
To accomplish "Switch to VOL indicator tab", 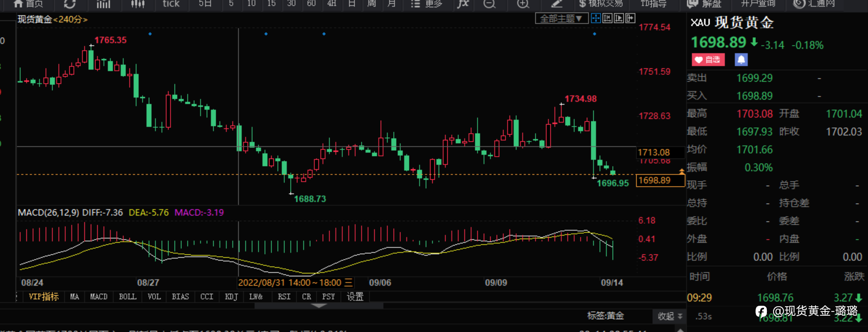I will pyautogui.click(x=154, y=297).
